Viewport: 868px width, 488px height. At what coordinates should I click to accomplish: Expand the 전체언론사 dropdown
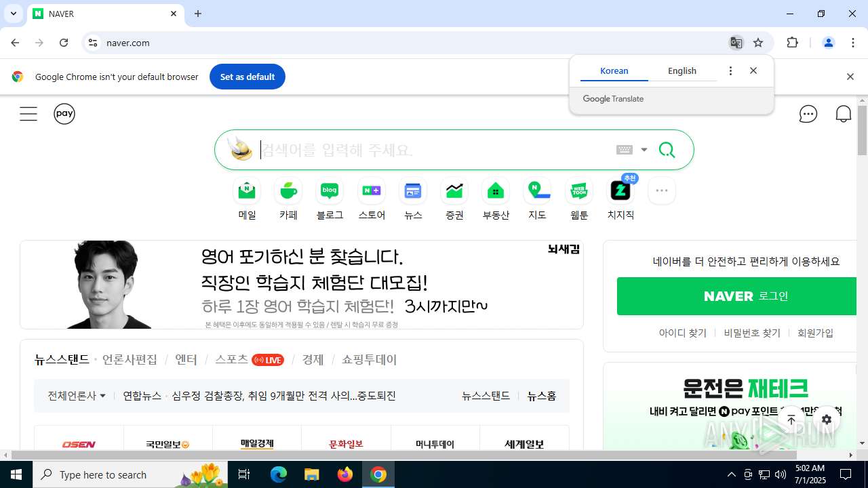(x=77, y=396)
